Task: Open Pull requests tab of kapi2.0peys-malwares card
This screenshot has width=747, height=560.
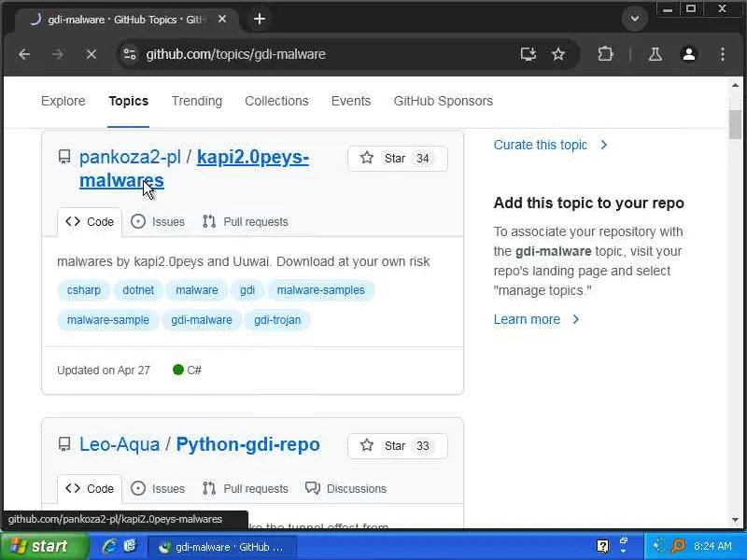Action: [246, 222]
